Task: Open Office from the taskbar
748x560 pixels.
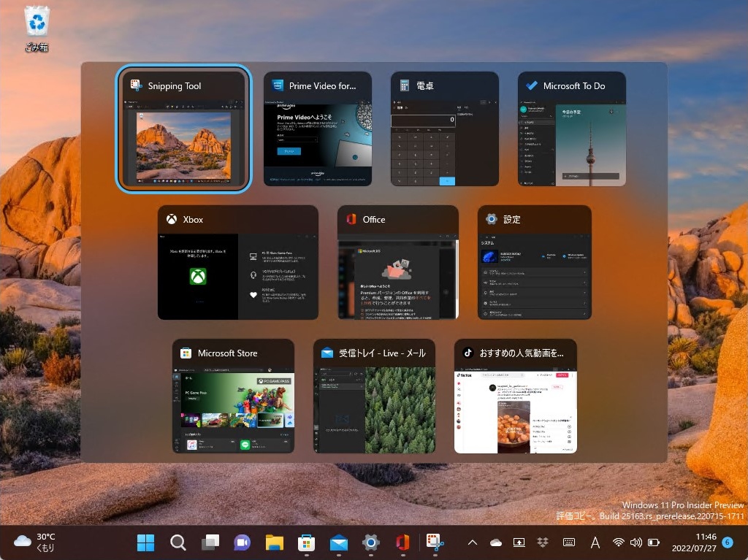Action: click(403, 542)
